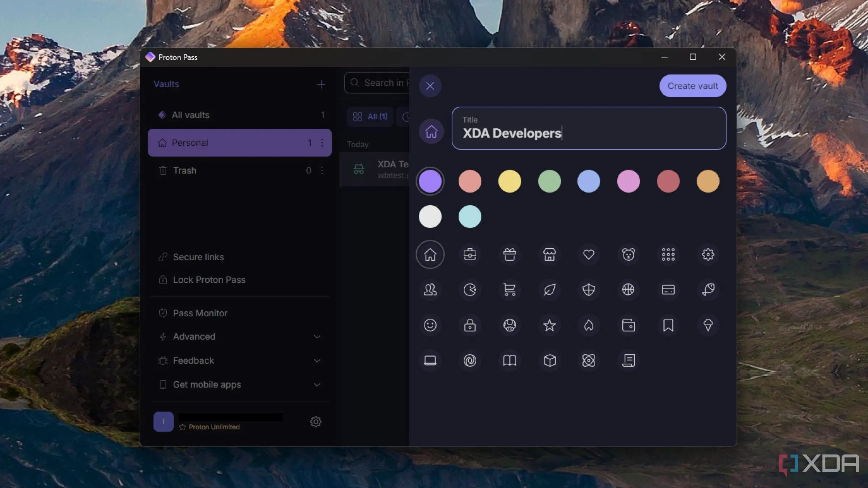Pick the yellow vault color
868x488 pixels.
click(510, 181)
